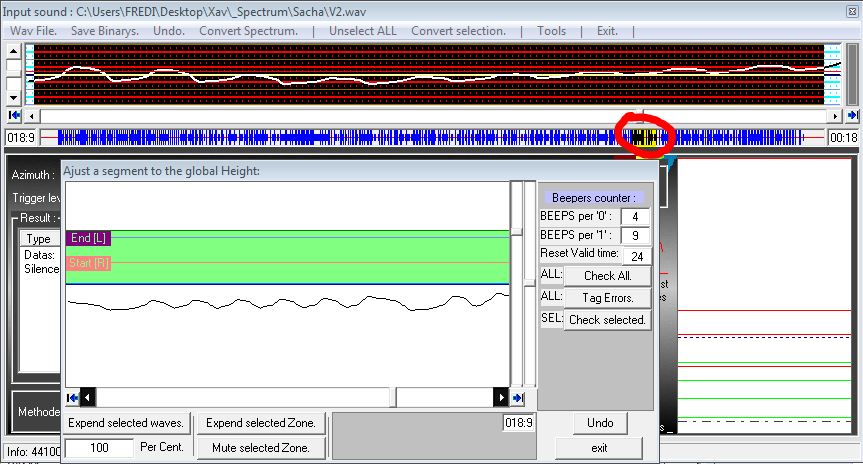
Task: Click Mute selected Zone
Action: click(260, 448)
